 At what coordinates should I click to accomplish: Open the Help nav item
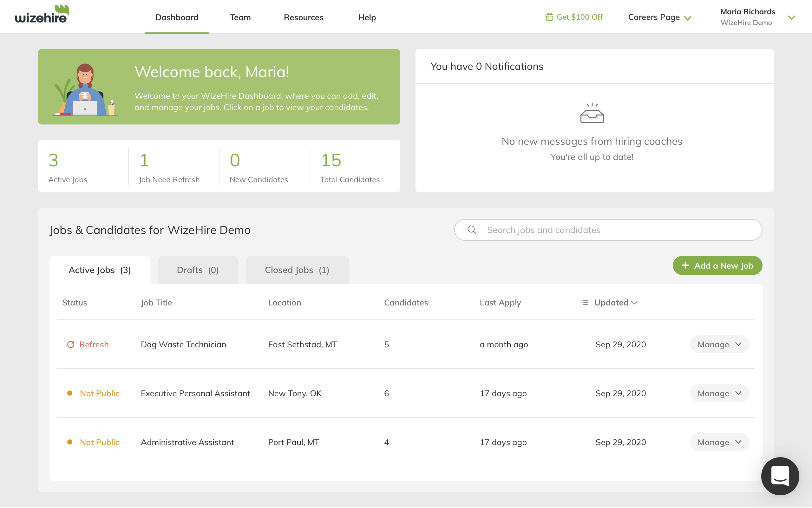coord(367,17)
